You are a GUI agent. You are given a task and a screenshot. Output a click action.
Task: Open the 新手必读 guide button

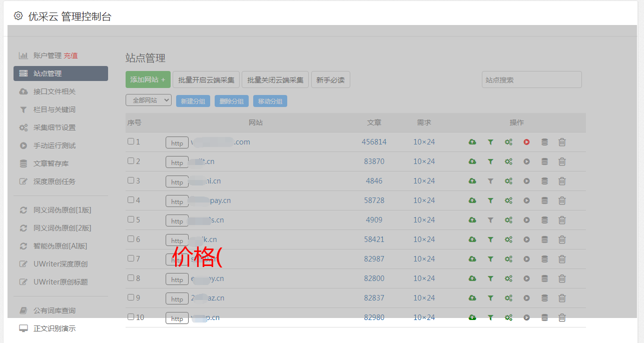pos(330,79)
